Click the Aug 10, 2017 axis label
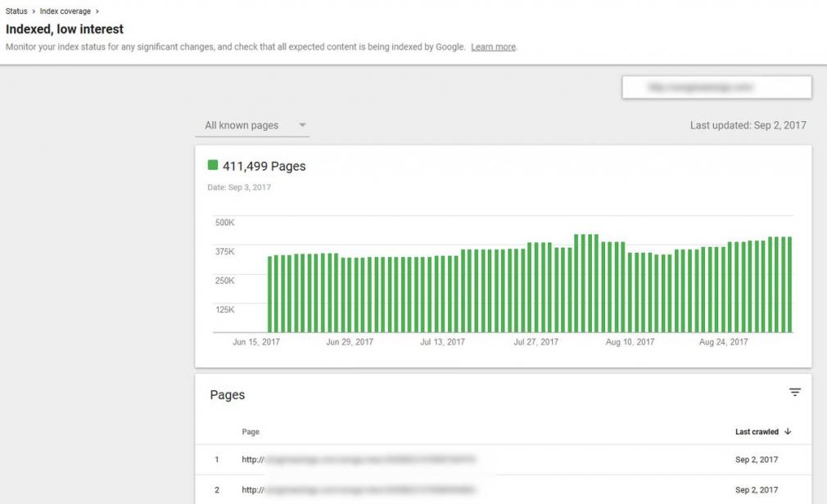This screenshot has width=827, height=504. (630, 342)
